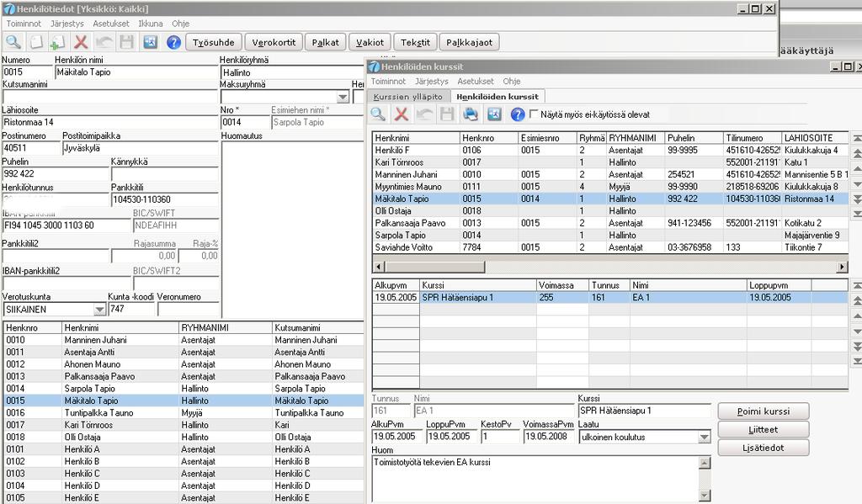The image size is (862, 504).
Task: Click the RYHMANIMI column header in courses grid
Action: [x=635, y=138]
